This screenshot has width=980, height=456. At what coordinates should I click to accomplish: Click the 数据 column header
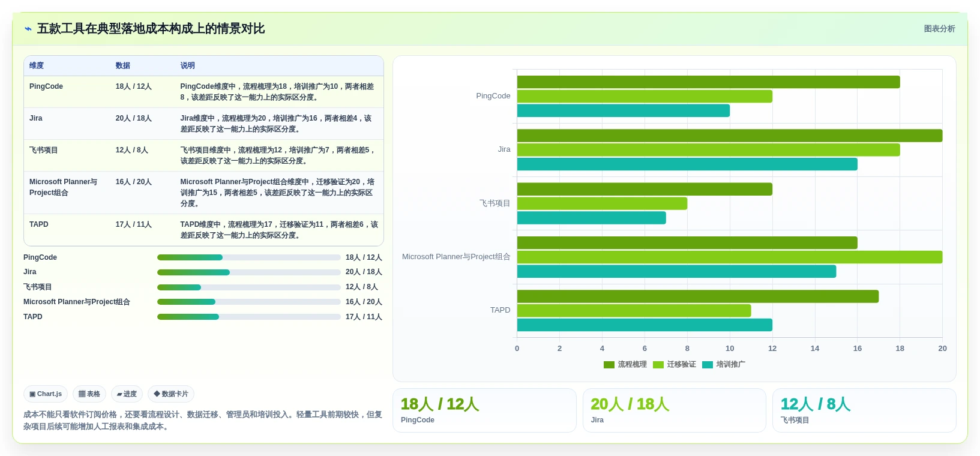point(123,66)
